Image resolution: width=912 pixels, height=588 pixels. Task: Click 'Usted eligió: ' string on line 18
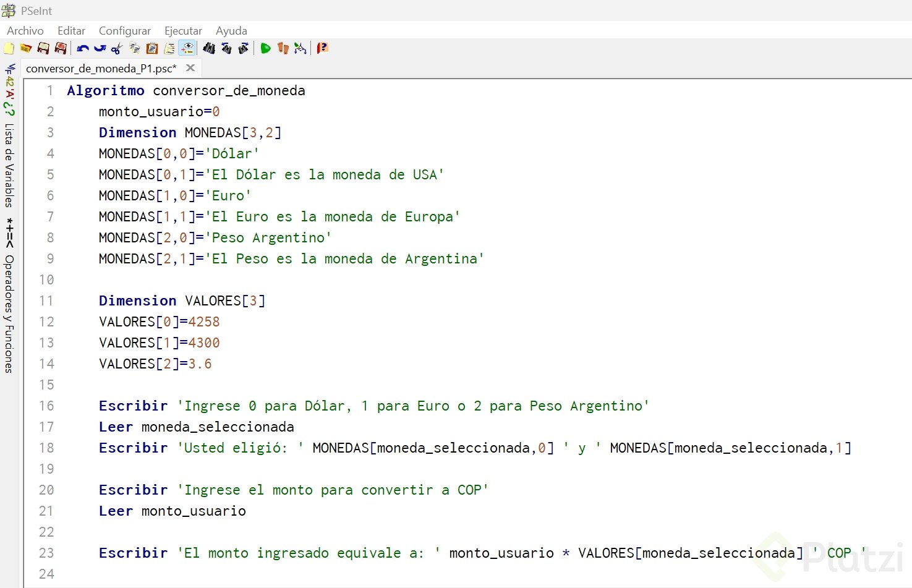[240, 448]
